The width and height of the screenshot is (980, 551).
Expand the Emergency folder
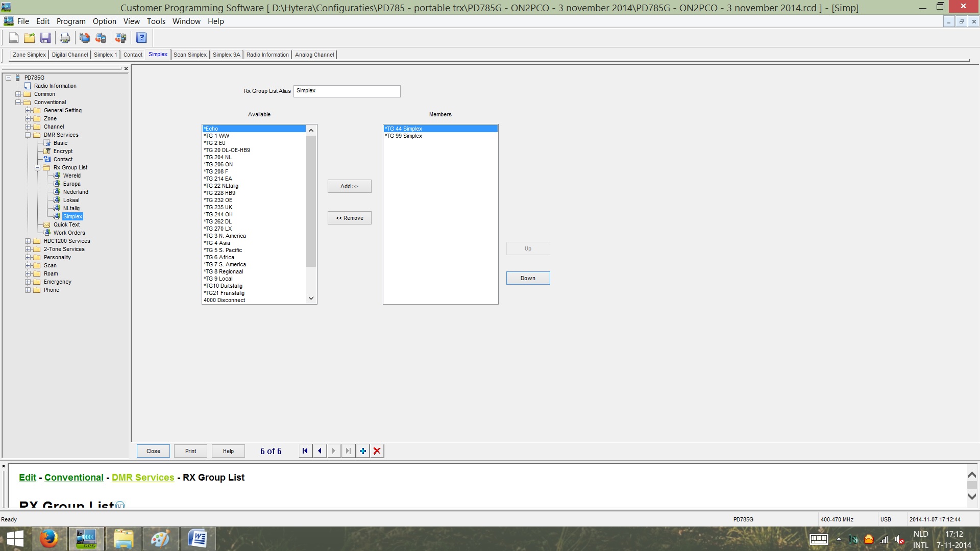click(x=28, y=282)
